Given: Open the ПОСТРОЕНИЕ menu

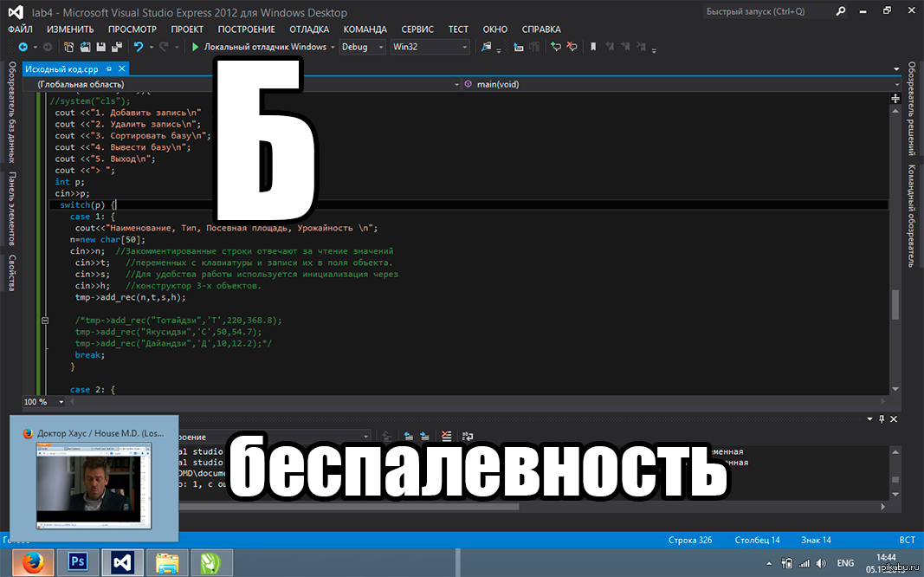Looking at the screenshot, I should point(246,29).
